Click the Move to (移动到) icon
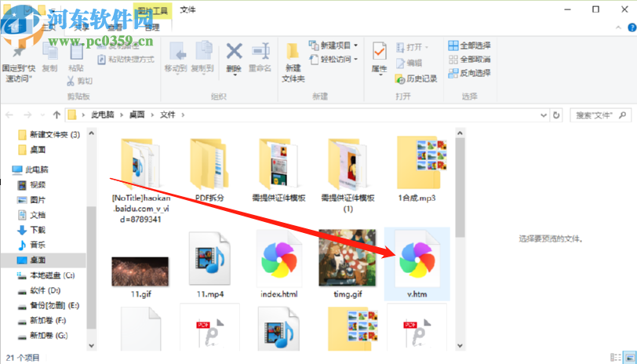The image size is (637, 364). click(177, 52)
